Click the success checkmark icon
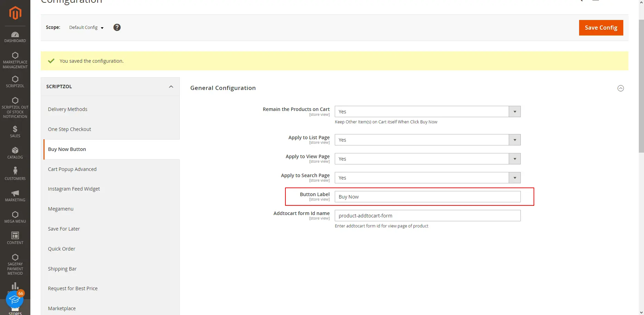644x315 pixels. pos(51,61)
